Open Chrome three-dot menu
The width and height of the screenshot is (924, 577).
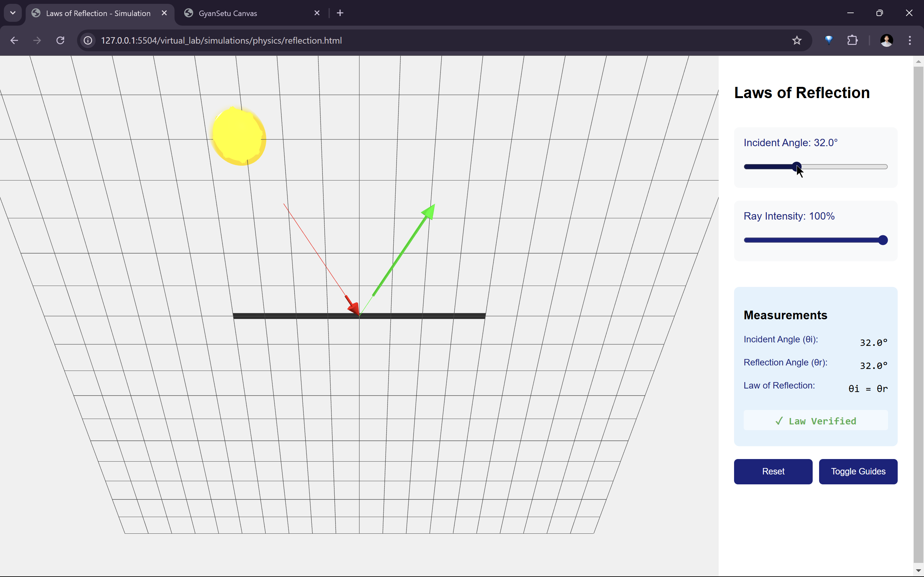(x=910, y=40)
